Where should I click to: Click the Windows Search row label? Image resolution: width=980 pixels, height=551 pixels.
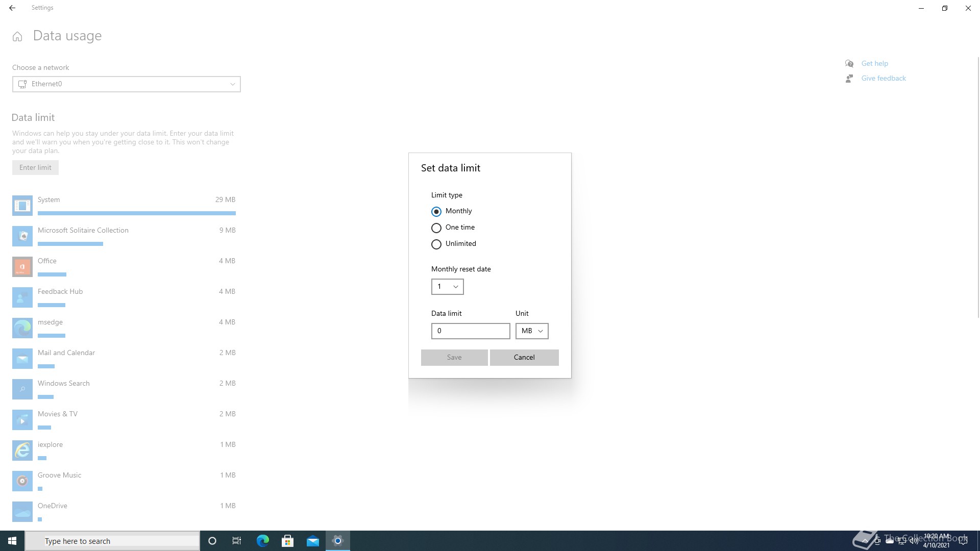click(63, 384)
